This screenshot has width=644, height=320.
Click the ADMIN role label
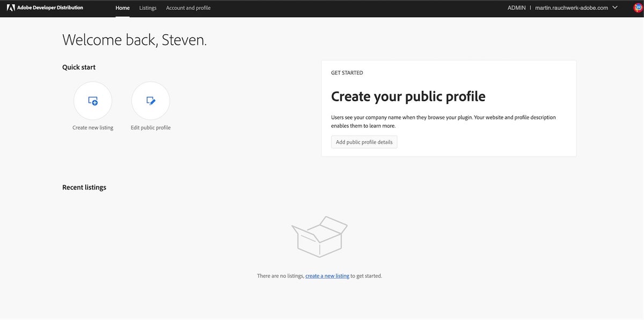coord(516,8)
